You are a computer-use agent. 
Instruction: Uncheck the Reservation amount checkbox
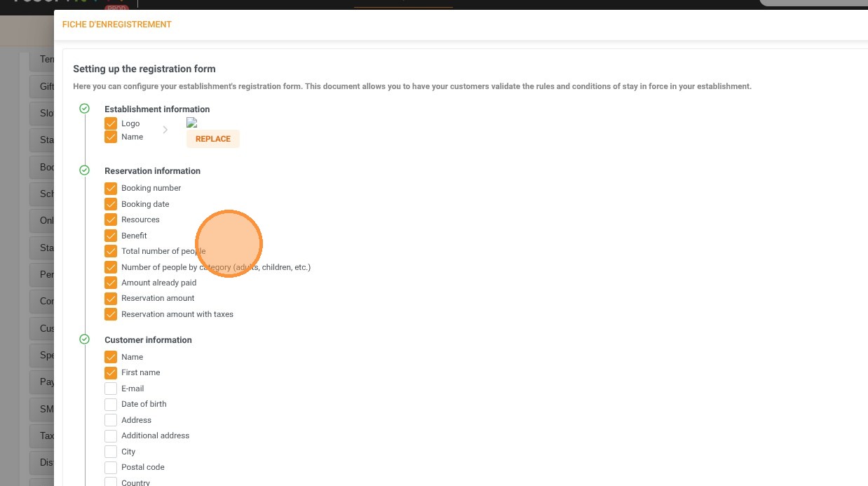(x=111, y=298)
